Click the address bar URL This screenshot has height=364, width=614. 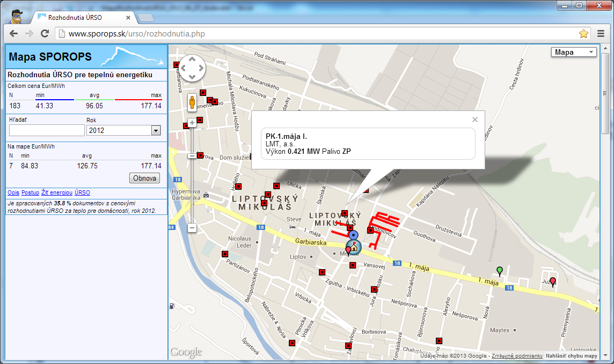coord(137,34)
